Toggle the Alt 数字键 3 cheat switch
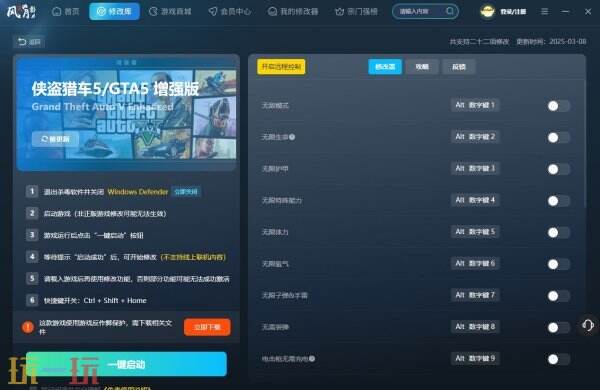The image size is (600, 390). 558,169
